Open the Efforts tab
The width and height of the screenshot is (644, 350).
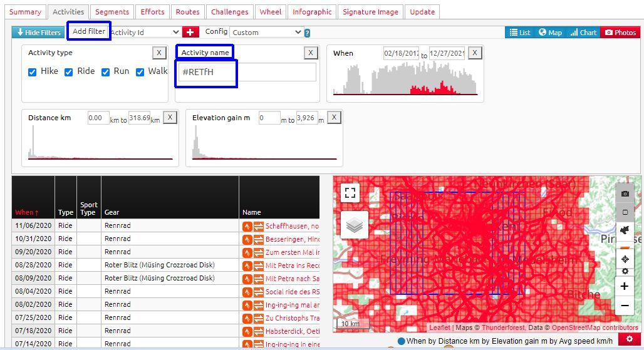[152, 12]
